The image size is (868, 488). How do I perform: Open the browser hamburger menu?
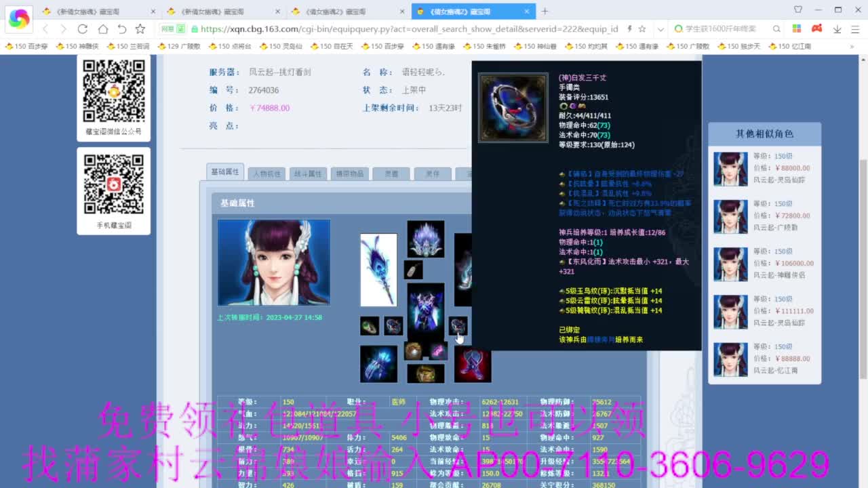click(854, 30)
